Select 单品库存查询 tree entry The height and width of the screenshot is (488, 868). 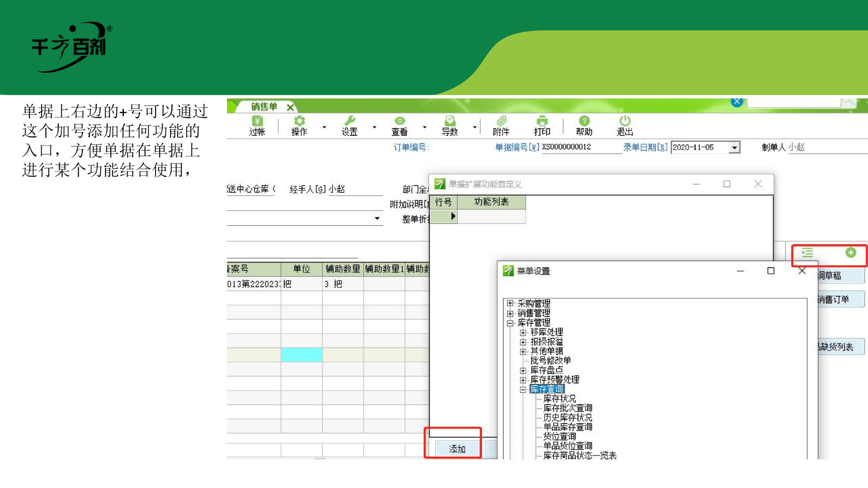(567, 427)
